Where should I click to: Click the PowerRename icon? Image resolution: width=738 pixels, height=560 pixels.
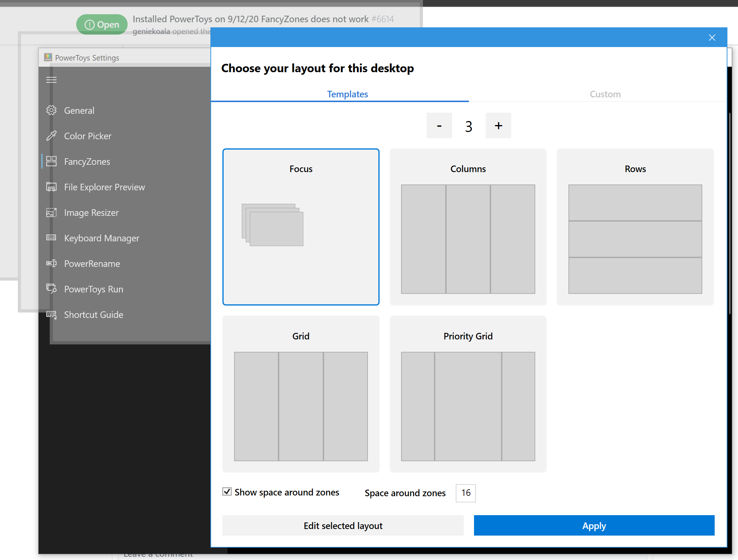[x=51, y=263]
